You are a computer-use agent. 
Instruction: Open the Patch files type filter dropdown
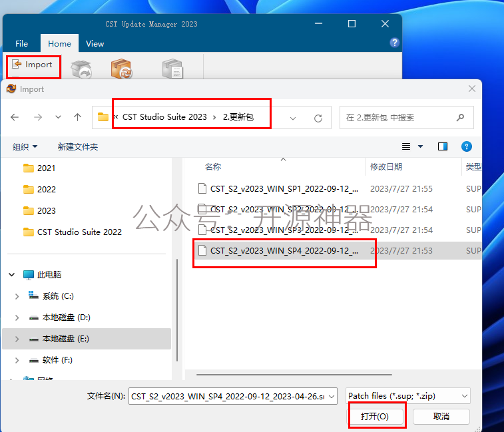pyautogui.click(x=408, y=396)
